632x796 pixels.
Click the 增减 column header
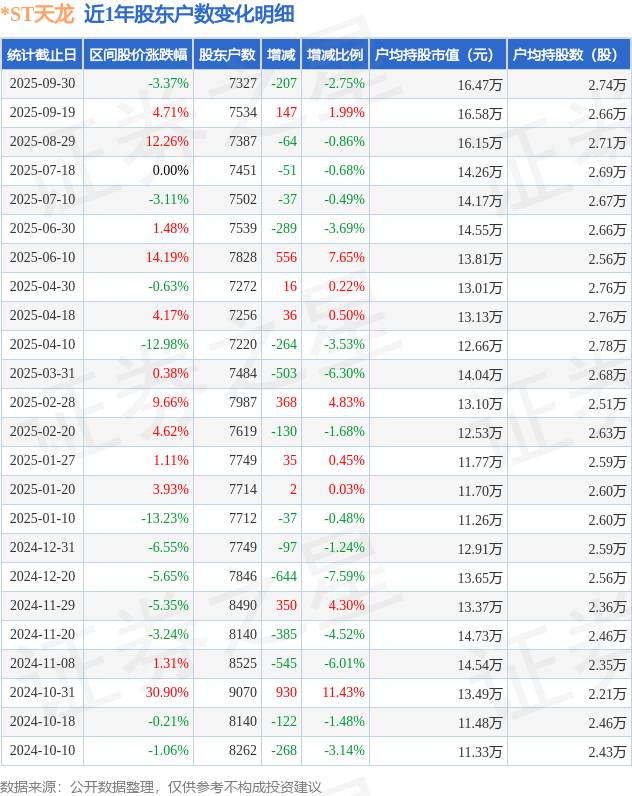(281, 55)
